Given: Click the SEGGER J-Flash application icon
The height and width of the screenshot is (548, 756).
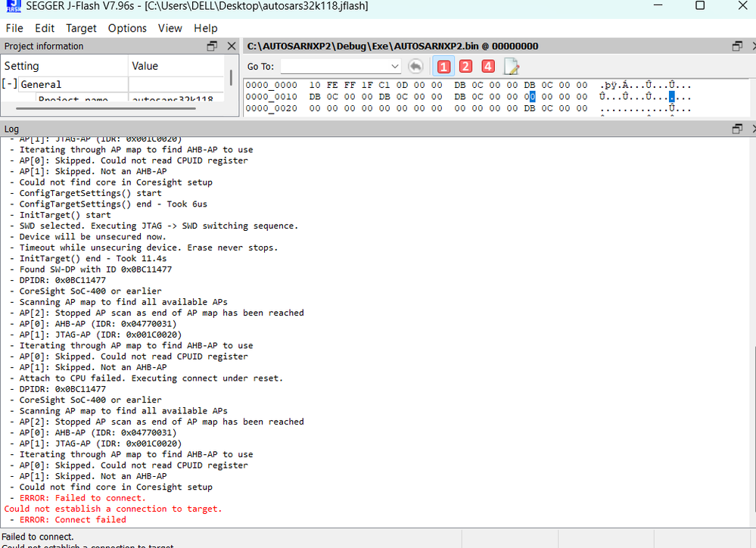Looking at the screenshot, I should pyautogui.click(x=14, y=6).
